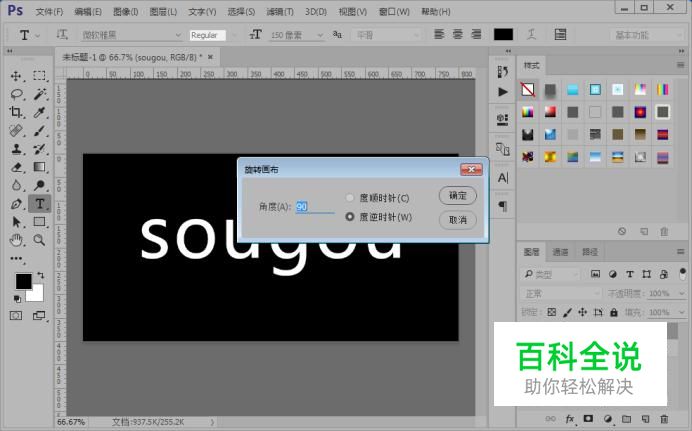Screen dimensions: 692x431
Task: Click center align text icon
Action: point(458,34)
